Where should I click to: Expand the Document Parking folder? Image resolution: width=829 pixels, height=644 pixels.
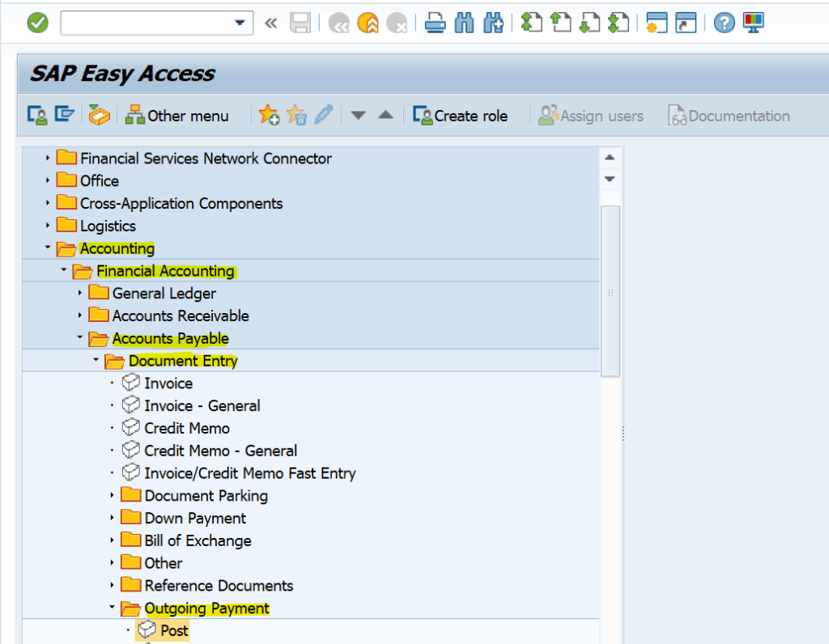tap(113, 495)
